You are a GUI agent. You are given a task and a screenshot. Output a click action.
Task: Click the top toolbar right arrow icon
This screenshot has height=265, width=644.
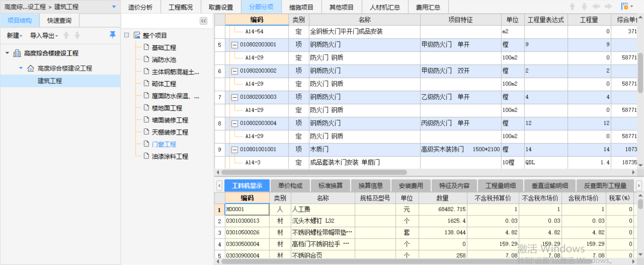pyautogui.click(x=608, y=6)
